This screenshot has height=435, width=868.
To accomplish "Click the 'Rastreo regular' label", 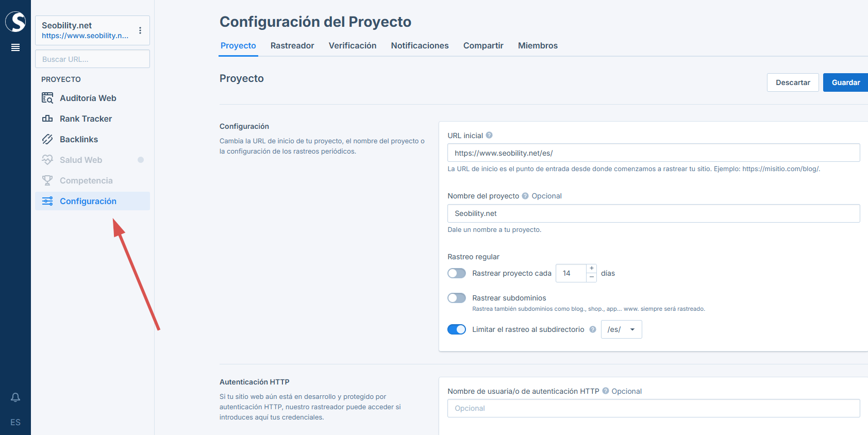I will 473,257.
